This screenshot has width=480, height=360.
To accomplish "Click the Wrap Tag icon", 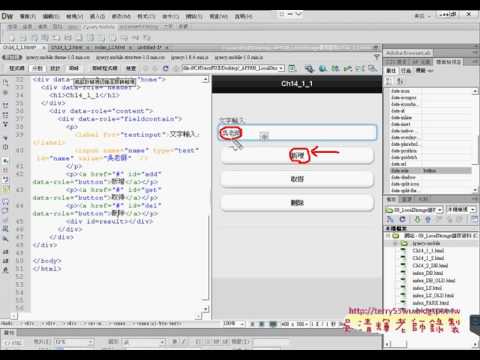I will 5,220.
